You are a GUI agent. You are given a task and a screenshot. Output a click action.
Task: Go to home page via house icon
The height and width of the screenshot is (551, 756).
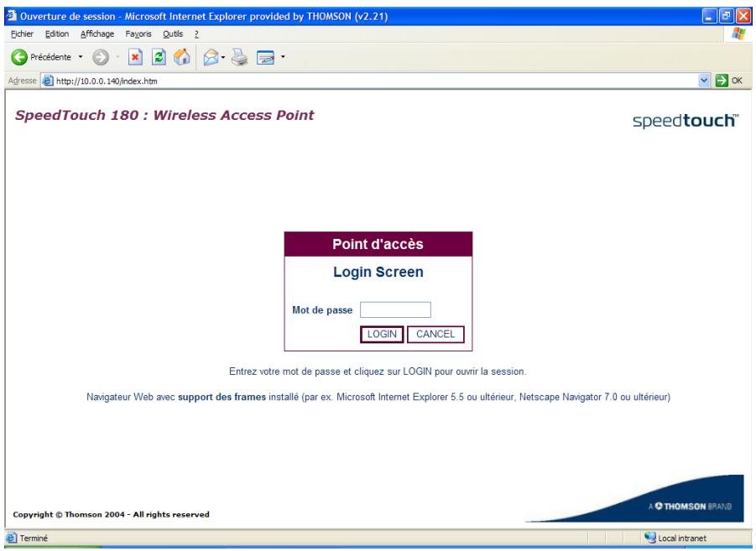click(x=182, y=57)
